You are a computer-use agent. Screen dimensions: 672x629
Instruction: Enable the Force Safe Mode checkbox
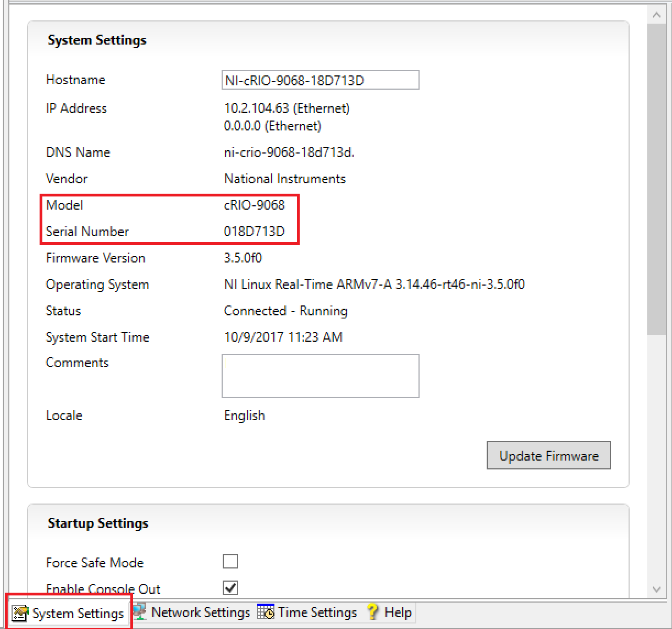pos(230,561)
